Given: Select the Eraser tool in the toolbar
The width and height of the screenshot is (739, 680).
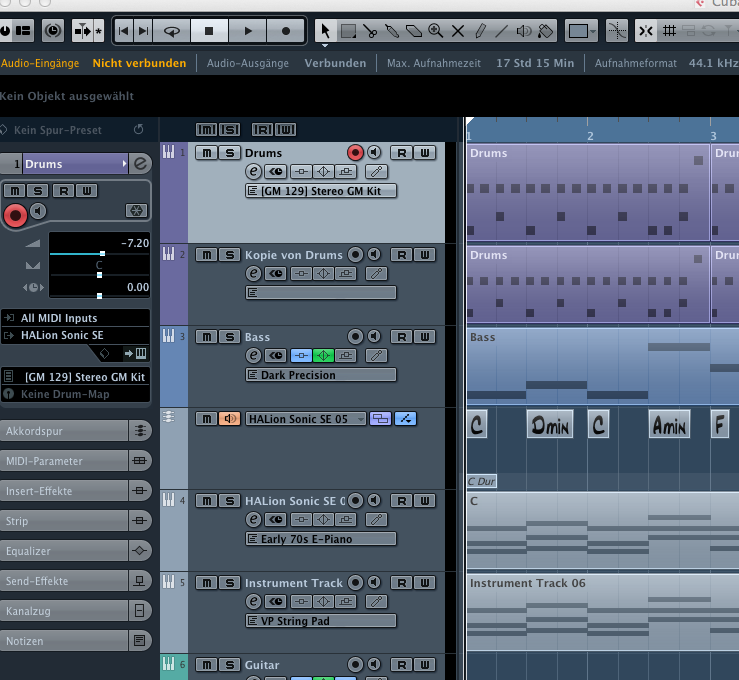Looking at the screenshot, I should (414, 31).
